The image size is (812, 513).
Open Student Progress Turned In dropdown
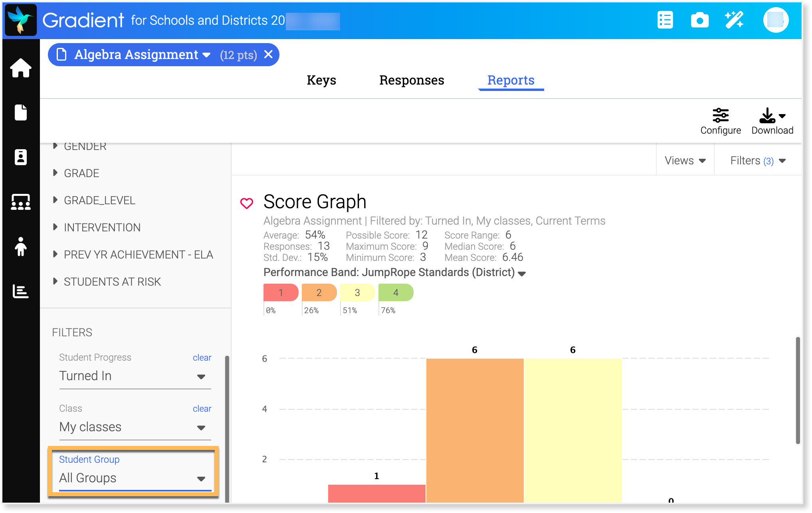[135, 376]
